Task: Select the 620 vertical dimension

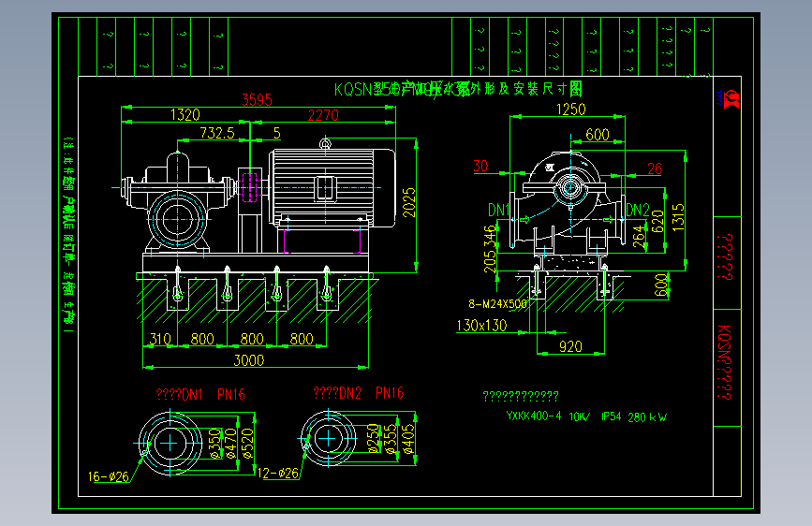Action: pyautogui.click(x=657, y=221)
